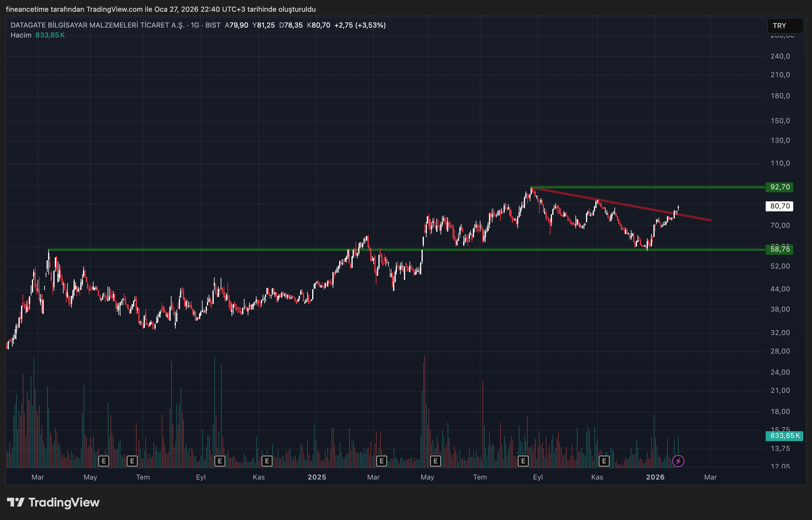
Task: Click the purple lightning bolt event icon
Action: point(678,461)
